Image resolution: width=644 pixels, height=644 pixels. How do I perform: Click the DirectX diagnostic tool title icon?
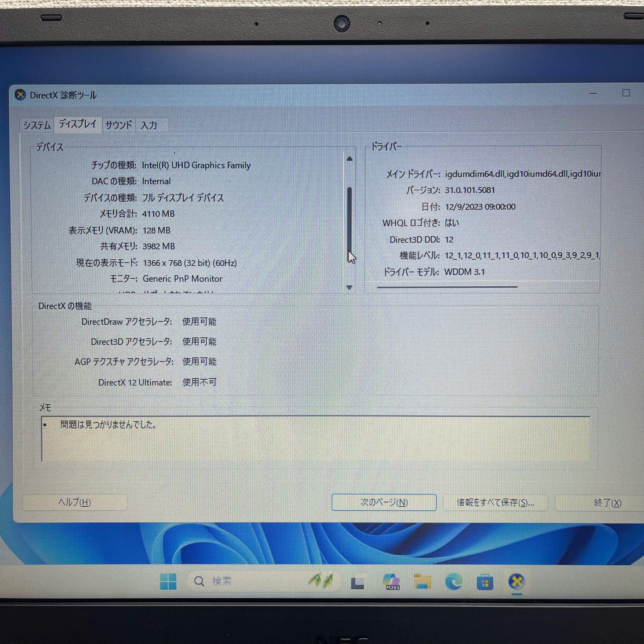(x=20, y=95)
